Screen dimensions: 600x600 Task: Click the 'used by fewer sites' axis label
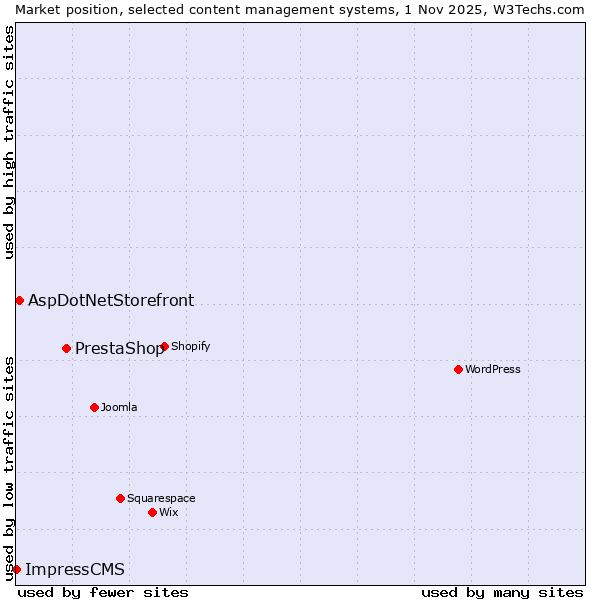point(103,592)
